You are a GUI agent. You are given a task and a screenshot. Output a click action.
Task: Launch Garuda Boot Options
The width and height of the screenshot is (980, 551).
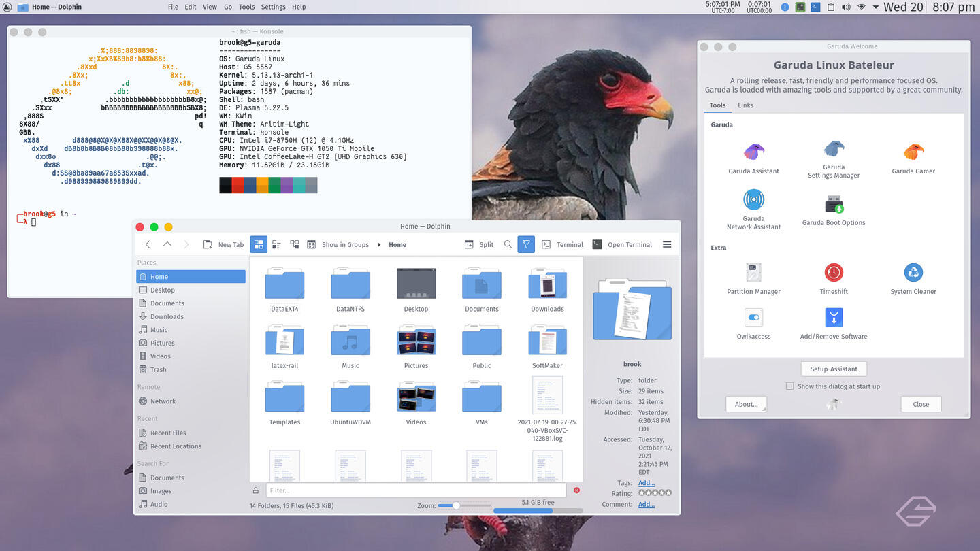pos(833,210)
